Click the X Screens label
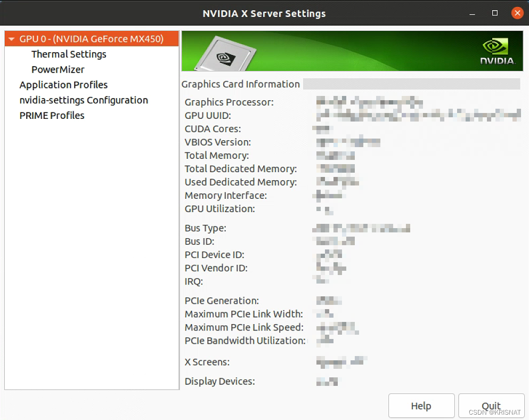 (x=207, y=362)
